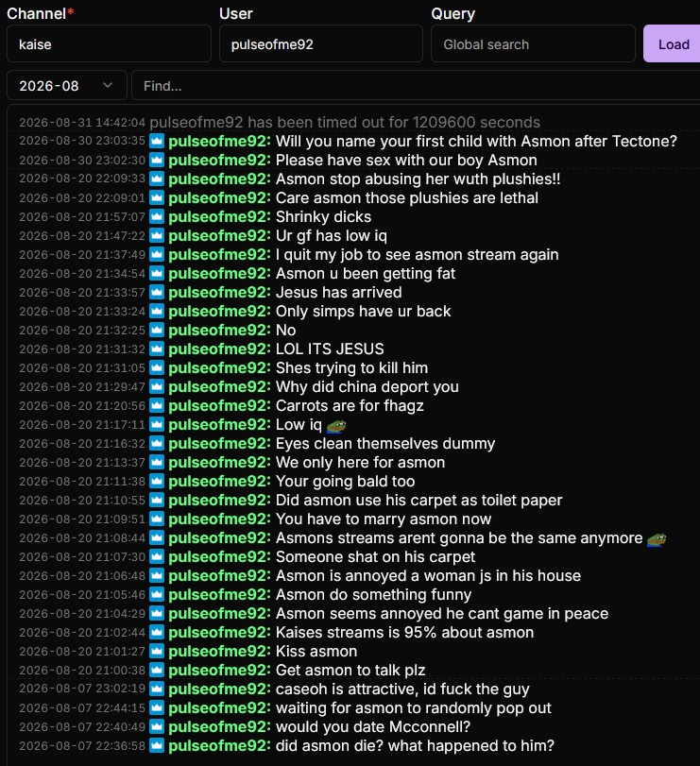Image resolution: width=700 pixels, height=766 pixels.
Task: Click the badge icon beside the 'Will you name your first child' message
Action: (157, 141)
